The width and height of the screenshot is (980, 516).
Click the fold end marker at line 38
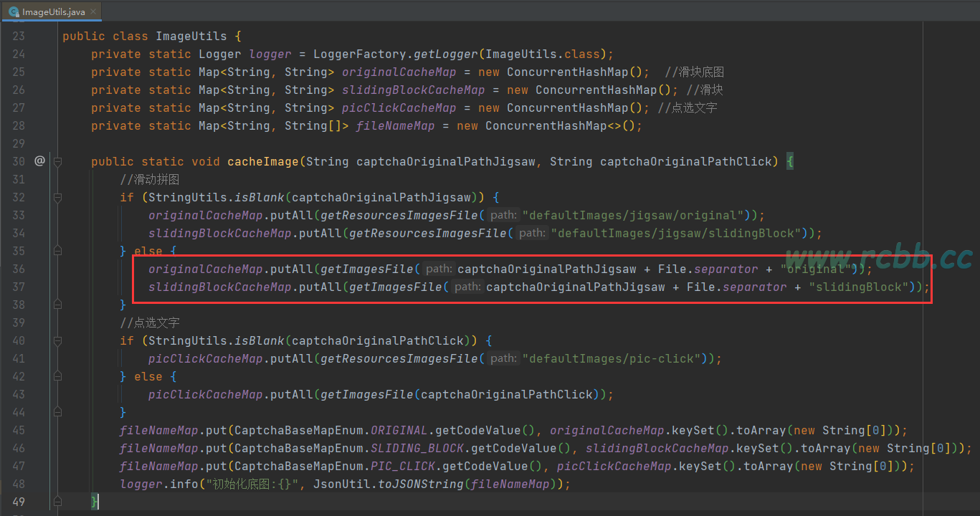coord(57,305)
